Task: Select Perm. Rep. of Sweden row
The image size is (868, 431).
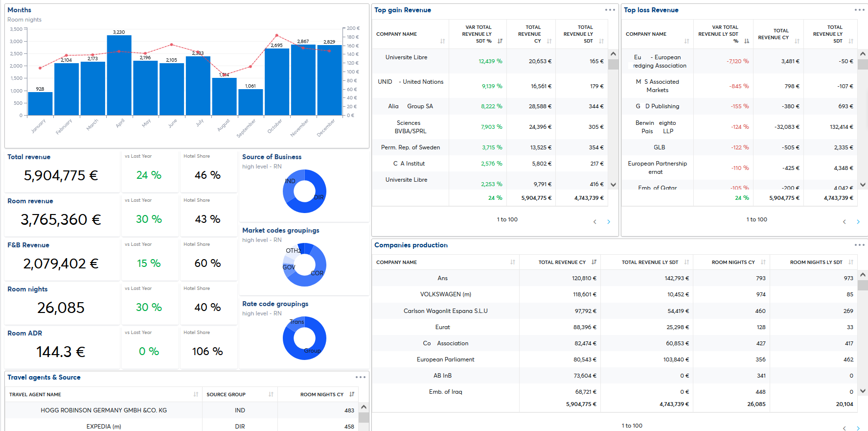Action: pyautogui.click(x=490, y=147)
